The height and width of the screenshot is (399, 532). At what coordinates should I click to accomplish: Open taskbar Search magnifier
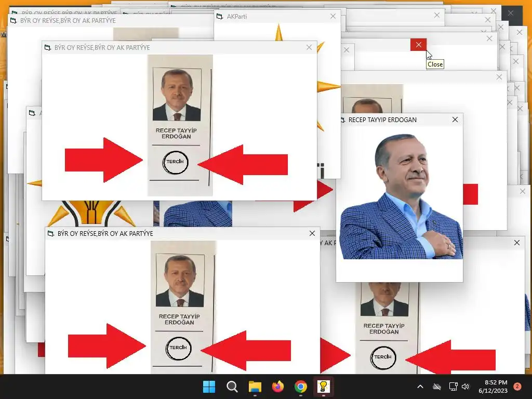click(x=232, y=387)
